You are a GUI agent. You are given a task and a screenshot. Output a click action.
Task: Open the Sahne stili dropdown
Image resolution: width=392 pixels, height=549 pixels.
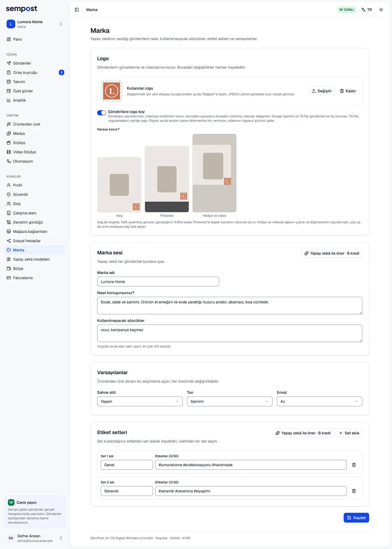[140, 401]
